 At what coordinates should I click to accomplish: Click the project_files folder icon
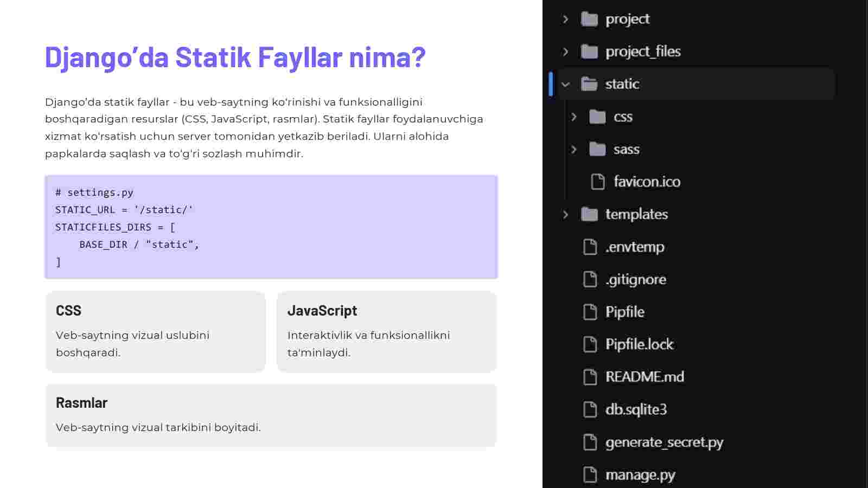589,52
